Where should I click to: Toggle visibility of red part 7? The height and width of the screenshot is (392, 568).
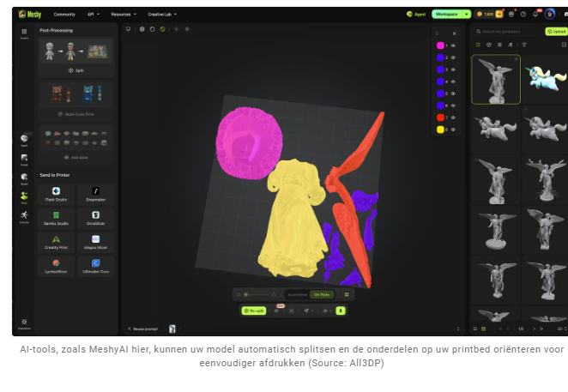(453, 118)
